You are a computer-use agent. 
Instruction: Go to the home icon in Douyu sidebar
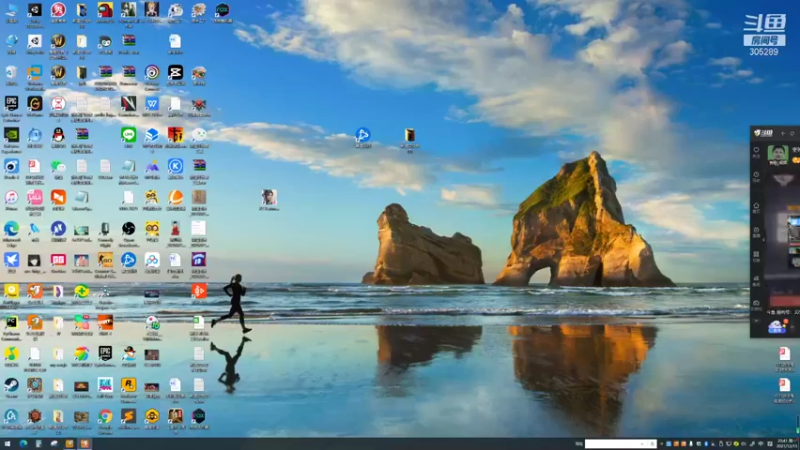[756, 206]
